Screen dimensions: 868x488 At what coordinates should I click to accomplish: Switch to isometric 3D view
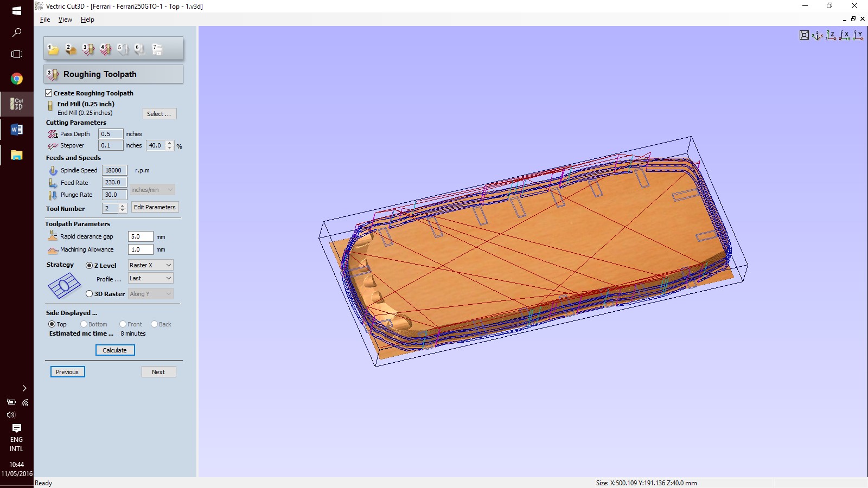coord(817,35)
